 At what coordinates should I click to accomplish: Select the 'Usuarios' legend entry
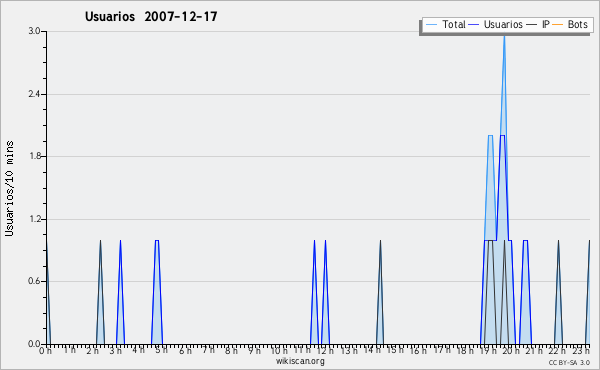[x=503, y=24]
